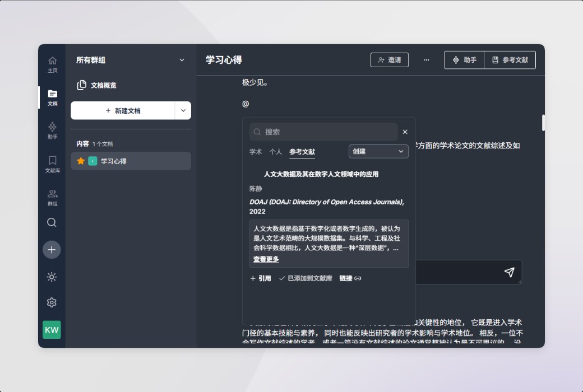The width and height of the screenshot is (583, 392).
Task: Click the 学习心得 document title heading
Action: (x=224, y=60)
